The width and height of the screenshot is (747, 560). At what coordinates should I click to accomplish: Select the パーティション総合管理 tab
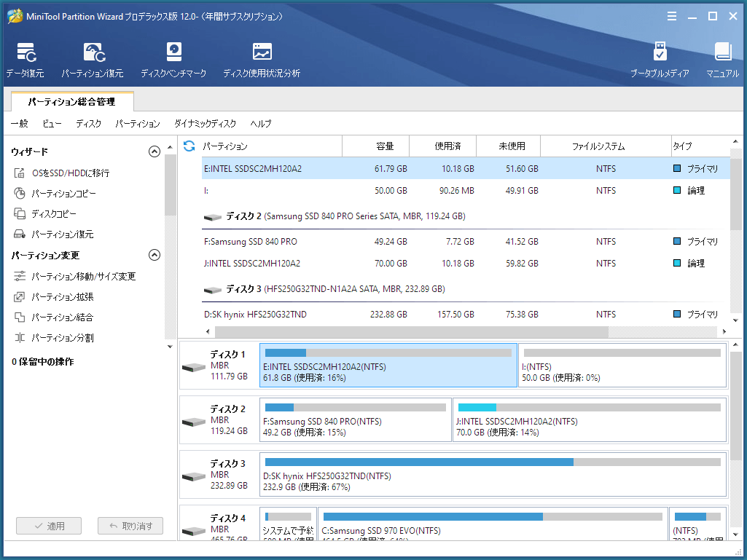tap(72, 101)
